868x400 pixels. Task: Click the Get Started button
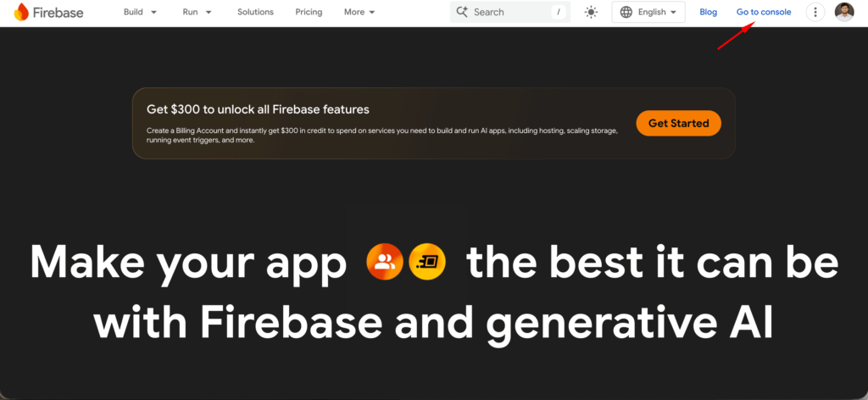coord(679,124)
